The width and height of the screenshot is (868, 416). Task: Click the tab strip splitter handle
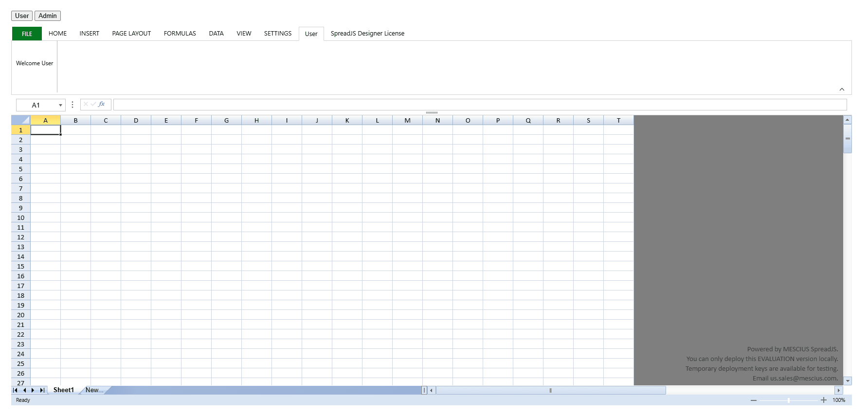[424, 390]
